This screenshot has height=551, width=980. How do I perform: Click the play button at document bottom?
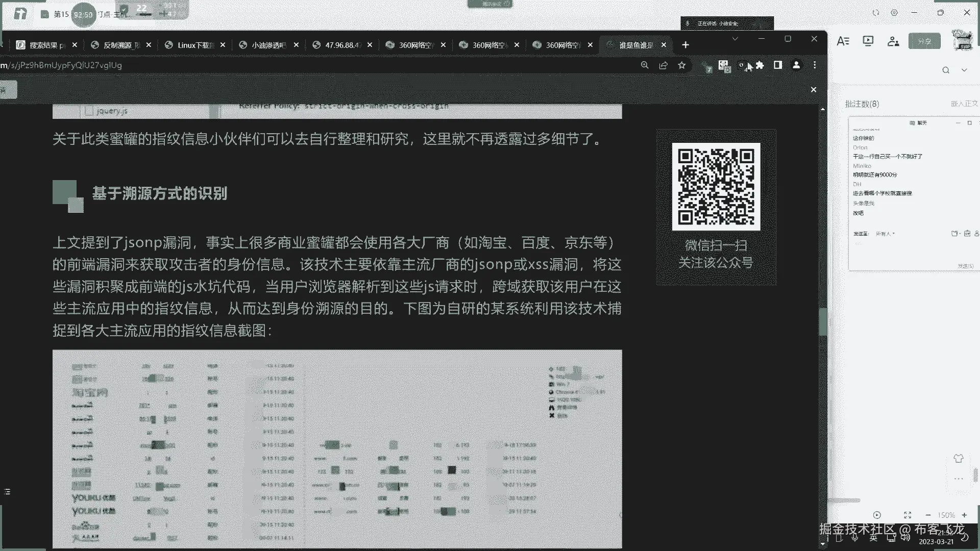[x=877, y=515]
